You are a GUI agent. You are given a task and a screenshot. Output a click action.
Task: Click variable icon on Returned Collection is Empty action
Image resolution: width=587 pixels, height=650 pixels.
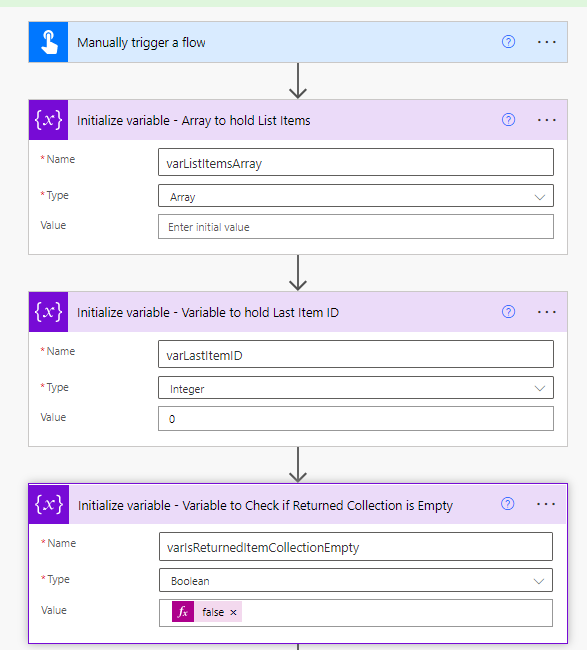coord(49,504)
